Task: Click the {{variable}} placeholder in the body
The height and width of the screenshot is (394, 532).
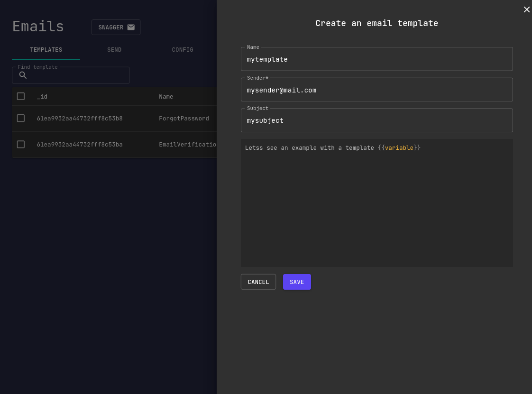Action: pyautogui.click(x=399, y=147)
